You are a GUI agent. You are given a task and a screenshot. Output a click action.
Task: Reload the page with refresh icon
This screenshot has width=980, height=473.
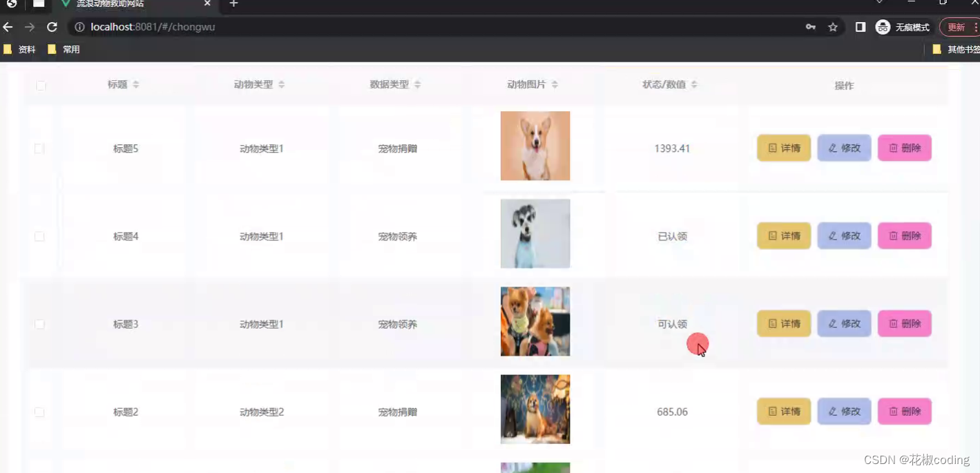point(52,27)
